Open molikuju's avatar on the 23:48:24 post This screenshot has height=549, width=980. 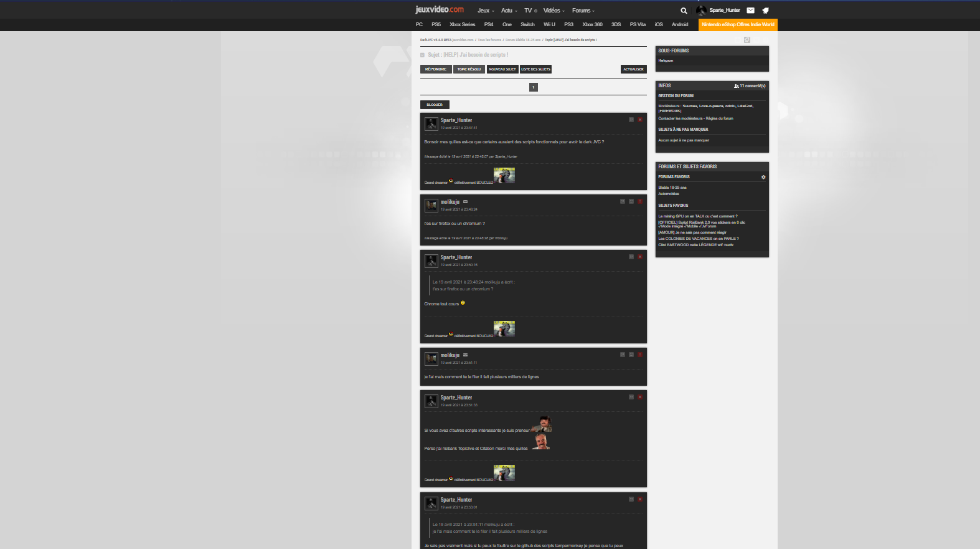pos(431,206)
